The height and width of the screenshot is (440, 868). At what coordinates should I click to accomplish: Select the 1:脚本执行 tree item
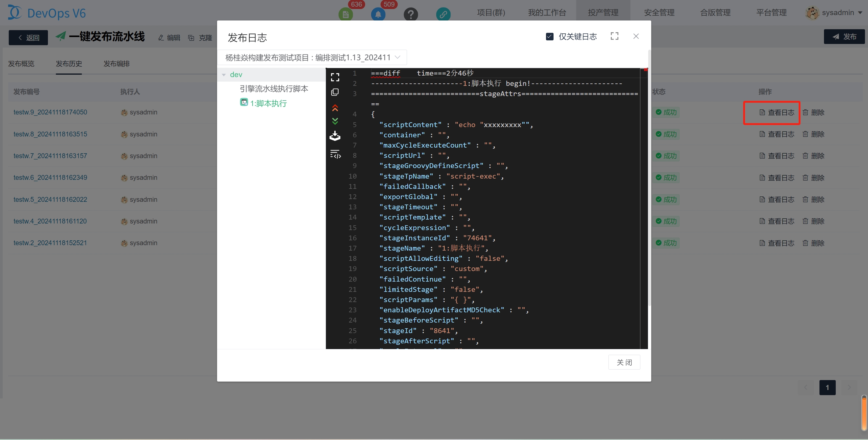(x=268, y=103)
